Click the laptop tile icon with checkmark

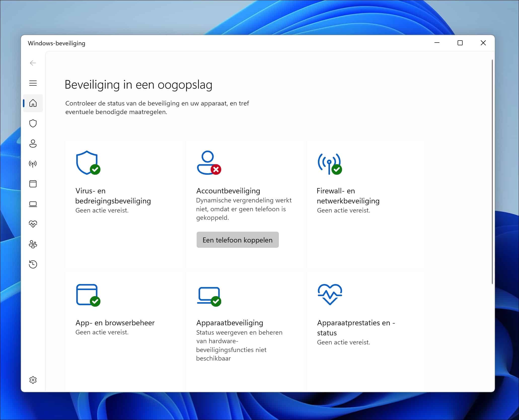pyautogui.click(x=209, y=296)
